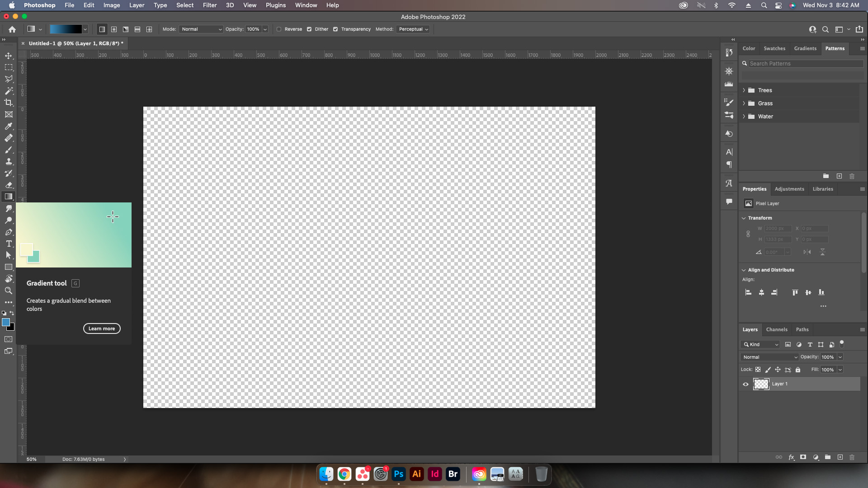
Task: Toggle lock all for layer
Action: 798,370
